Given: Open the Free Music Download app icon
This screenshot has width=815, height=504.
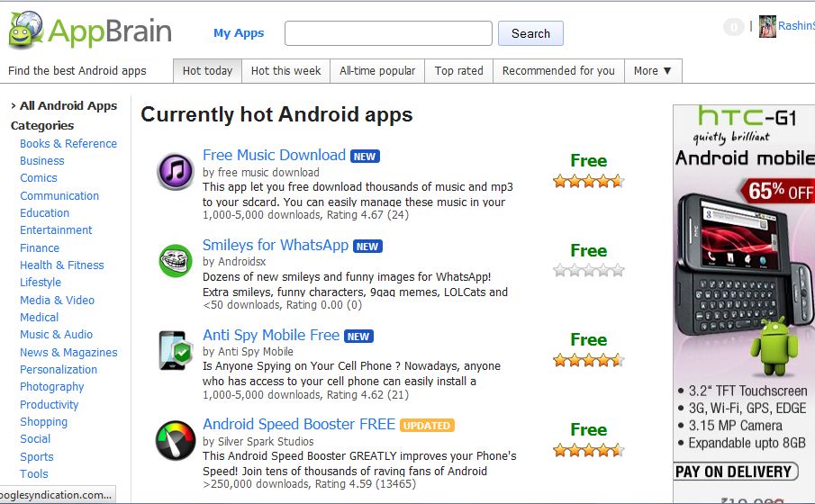Looking at the screenshot, I should 176,171.
